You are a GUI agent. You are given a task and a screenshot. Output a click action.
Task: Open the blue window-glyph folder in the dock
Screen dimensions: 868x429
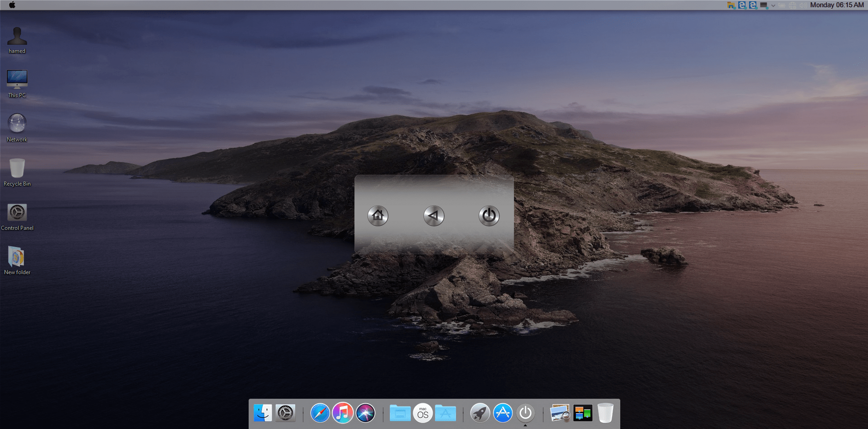[400, 413]
